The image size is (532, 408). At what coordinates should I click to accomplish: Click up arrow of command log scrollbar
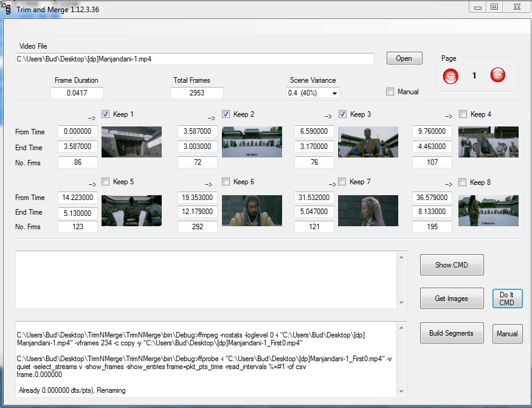click(x=401, y=328)
